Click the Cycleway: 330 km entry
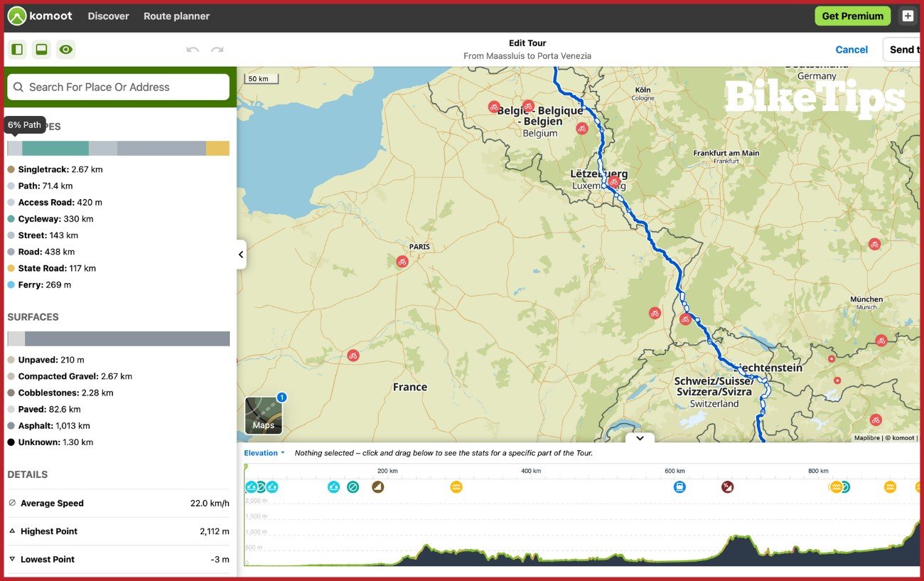924x581 pixels. 50,219
